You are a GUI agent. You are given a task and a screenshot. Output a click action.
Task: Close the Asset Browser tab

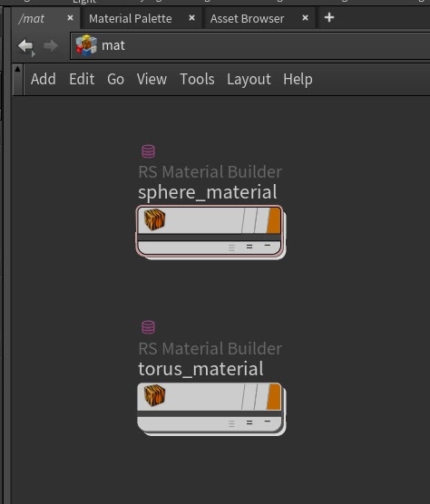305,18
